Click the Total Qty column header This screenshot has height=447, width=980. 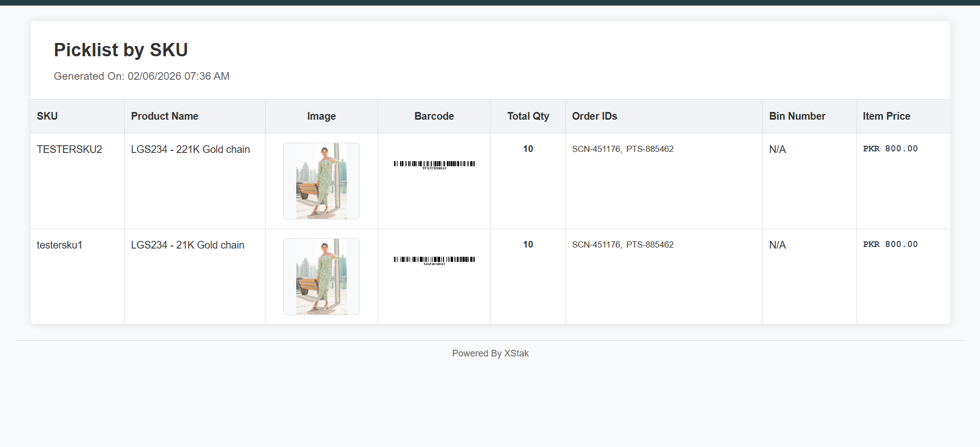528,116
